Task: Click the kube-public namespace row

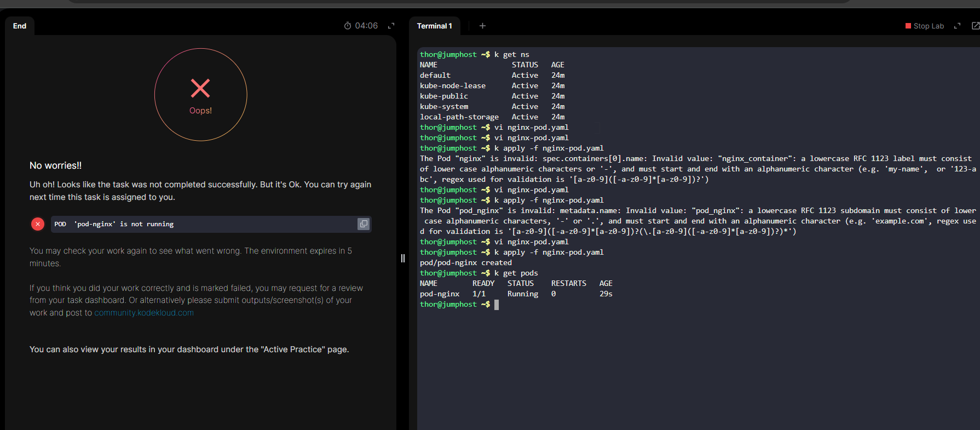Action: [492, 96]
